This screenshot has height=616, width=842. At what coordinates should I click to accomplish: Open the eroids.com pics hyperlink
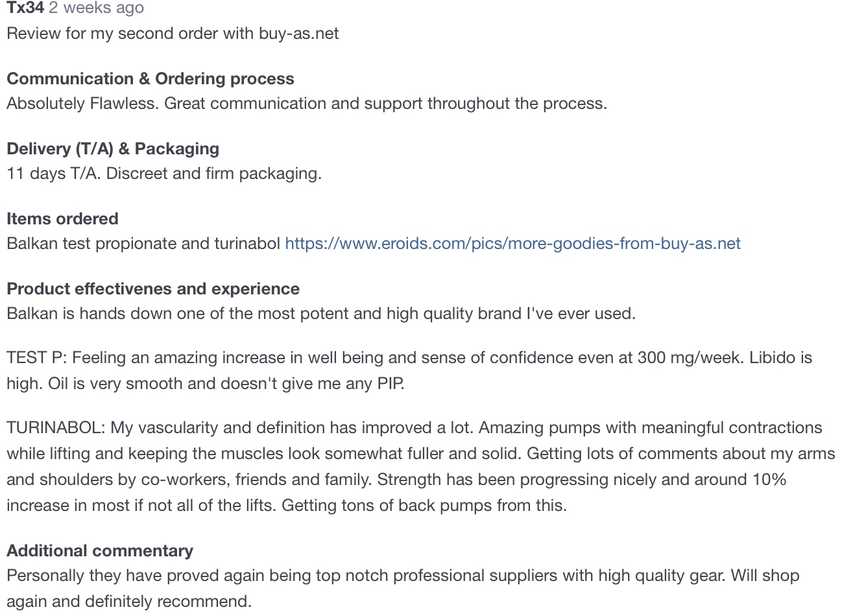512,244
